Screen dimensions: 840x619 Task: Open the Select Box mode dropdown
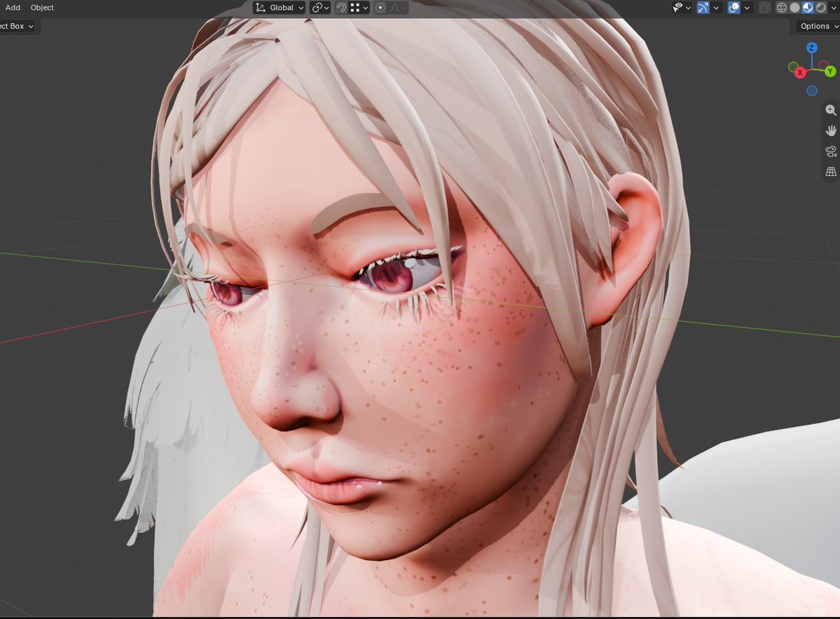[17, 26]
